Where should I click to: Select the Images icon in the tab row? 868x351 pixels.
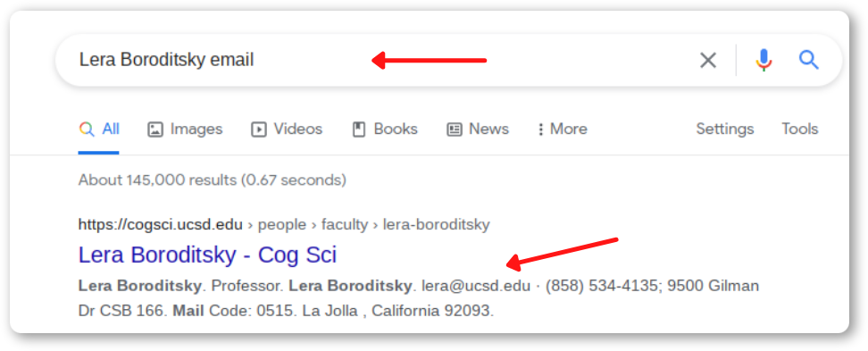pyautogui.click(x=155, y=130)
